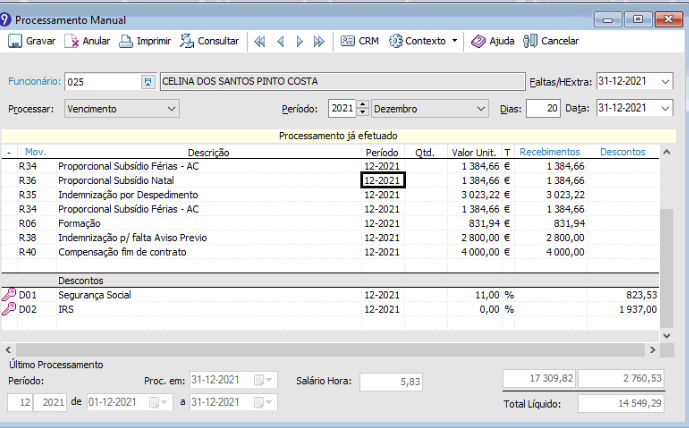Click the Imprimir printer icon
Viewport: 689px width, 428px height.
[126, 41]
